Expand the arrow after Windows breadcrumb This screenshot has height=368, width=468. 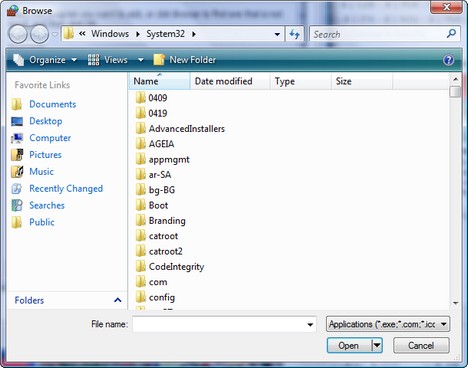coord(138,34)
